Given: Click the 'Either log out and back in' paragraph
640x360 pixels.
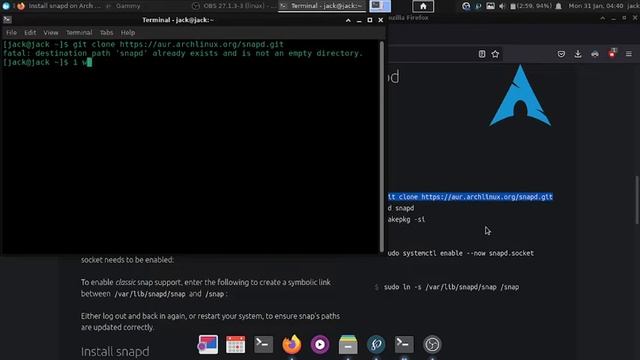Looking at the screenshot, I should point(210,322).
